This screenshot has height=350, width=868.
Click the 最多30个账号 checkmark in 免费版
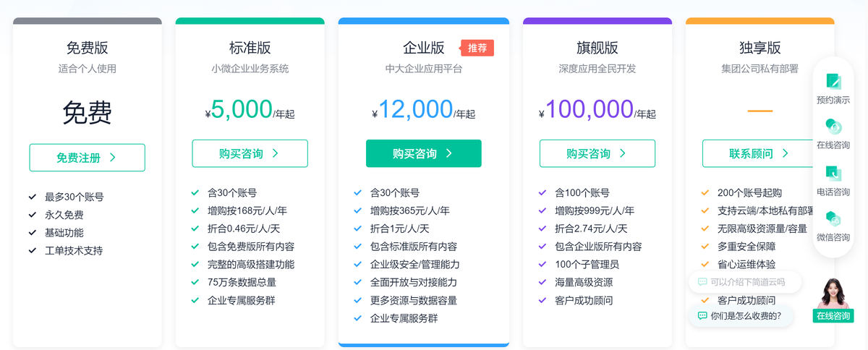pyautogui.click(x=33, y=197)
